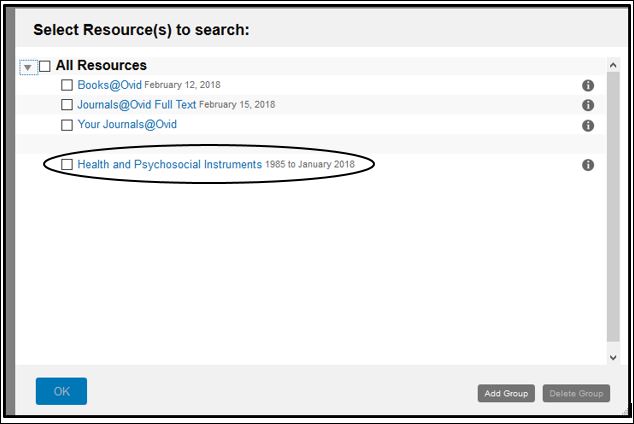634x424 pixels.
Task: Open Health and Psychosocial Instruments link
Action: click(x=169, y=164)
